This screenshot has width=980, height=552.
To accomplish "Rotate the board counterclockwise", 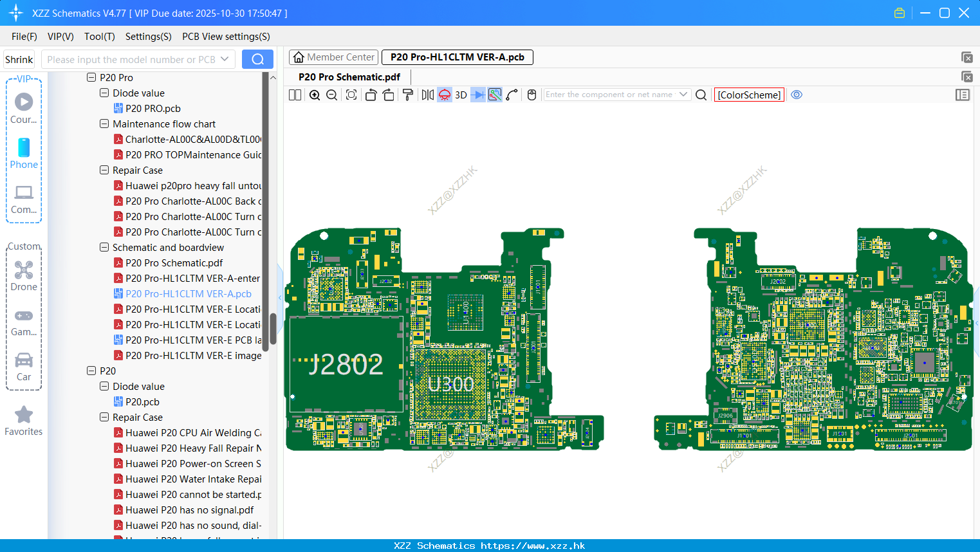I will 371,95.
